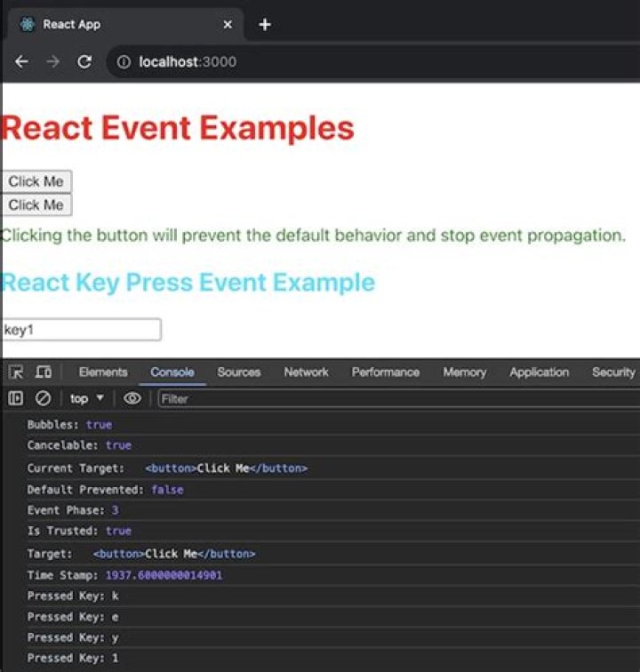Viewport: 640px width, 672px height.
Task: Open site information icon beside localhost
Action: click(124, 62)
